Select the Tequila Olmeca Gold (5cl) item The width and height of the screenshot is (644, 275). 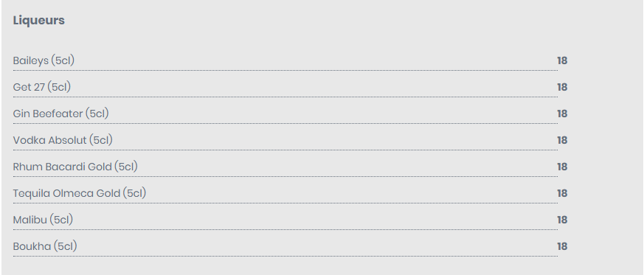(x=80, y=193)
